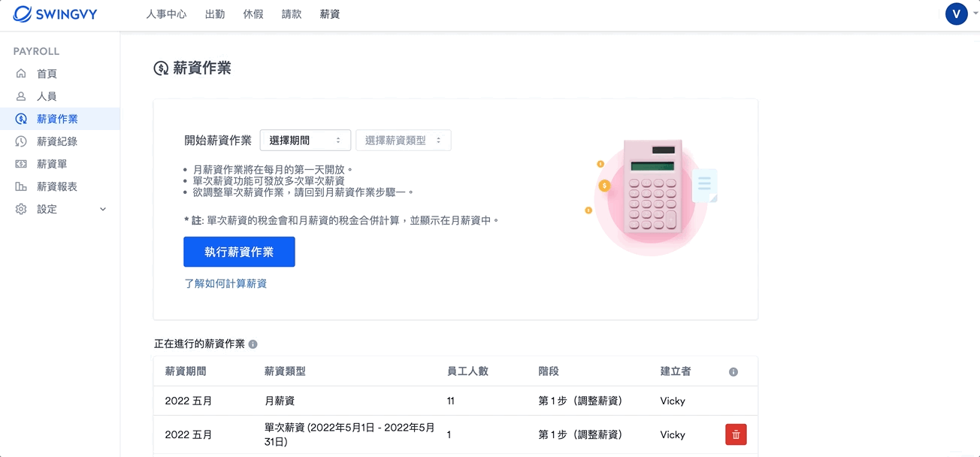
Task: Open the 選擇薪資類型 dropdown
Action: 404,140
